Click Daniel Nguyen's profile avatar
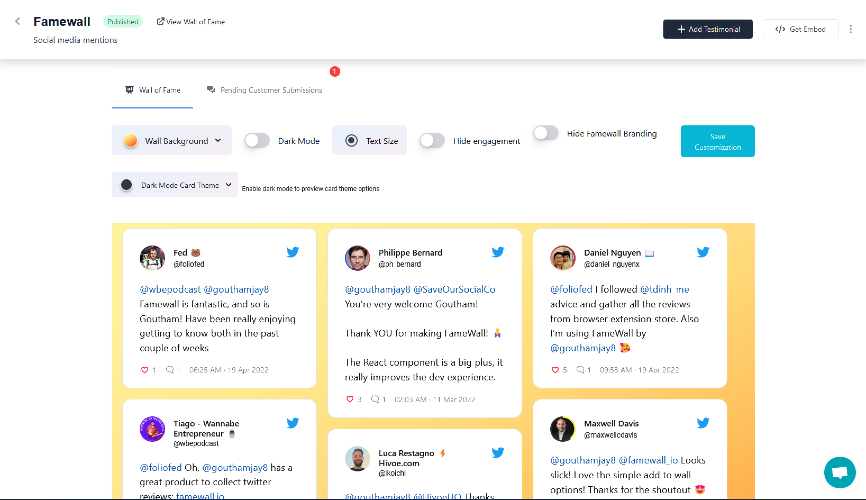 [x=563, y=258]
